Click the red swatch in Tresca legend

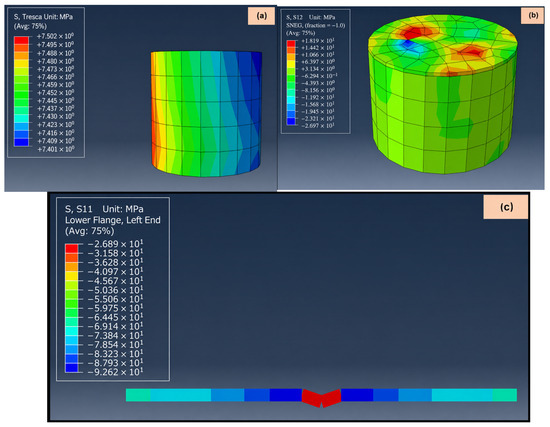(21, 40)
